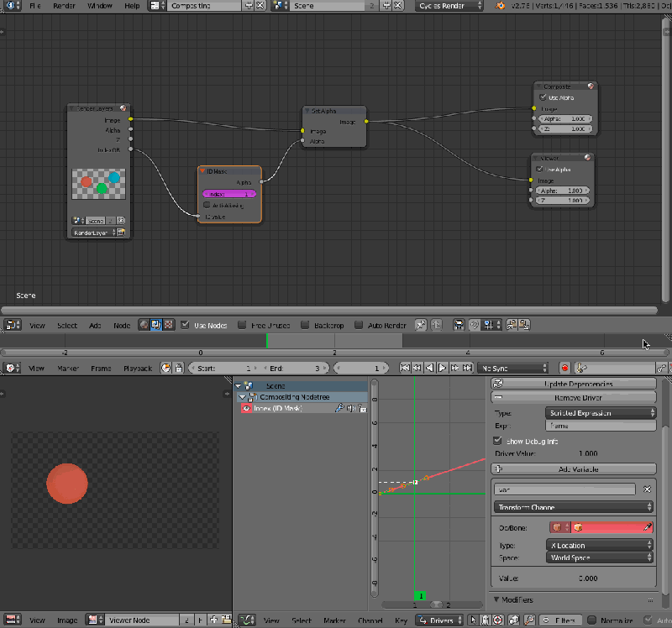Add a new scene with plus icon
The height and width of the screenshot is (628, 672).
pyautogui.click(x=386, y=6)
